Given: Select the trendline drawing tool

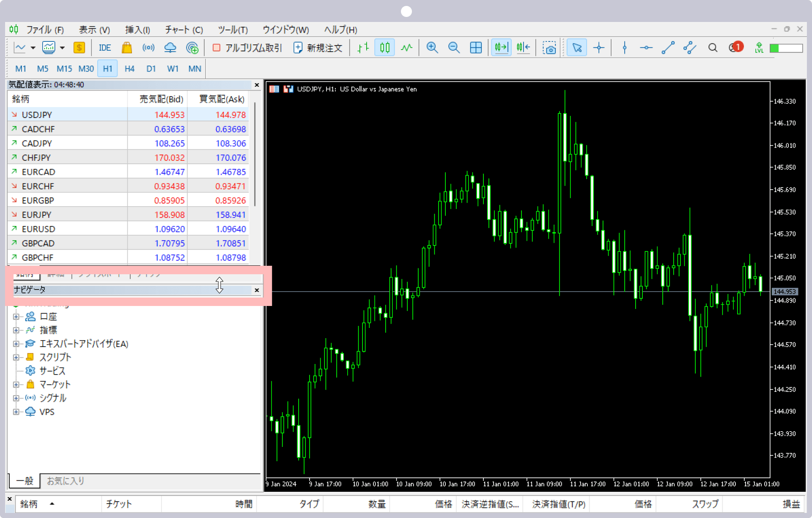Looking at the screenshot, I should [x=668, y=48].
